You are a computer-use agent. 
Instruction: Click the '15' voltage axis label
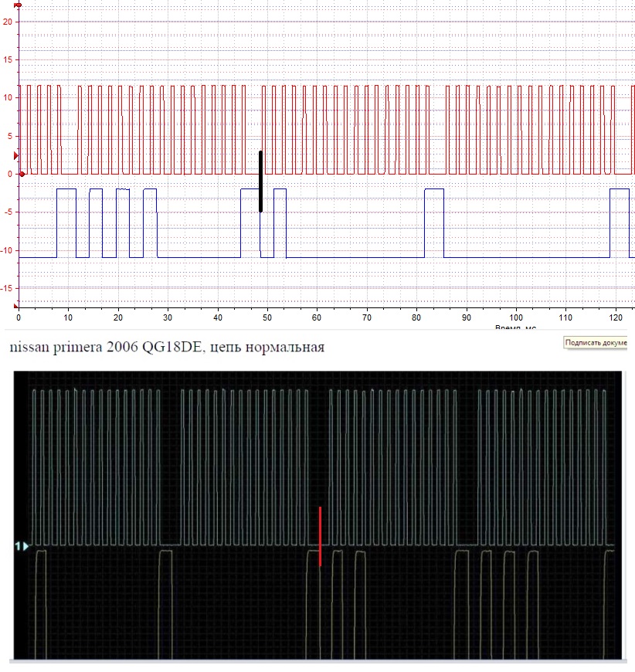pos(8,59)
